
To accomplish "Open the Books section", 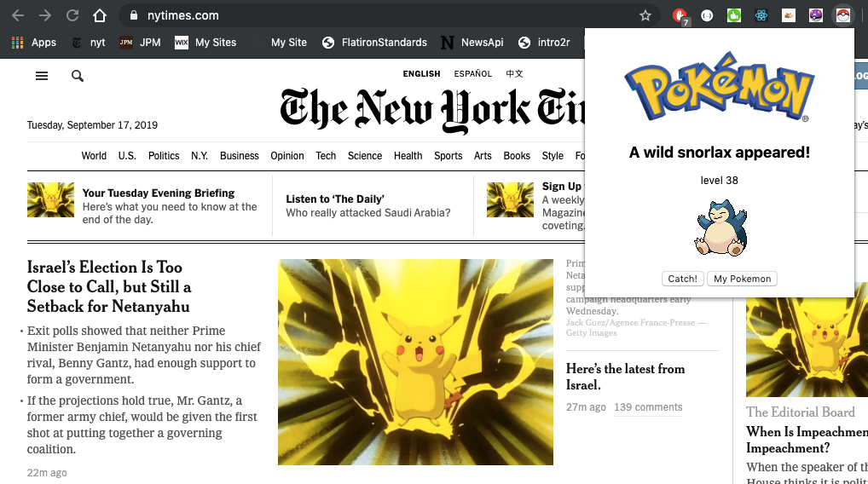I will click(517, 156).
